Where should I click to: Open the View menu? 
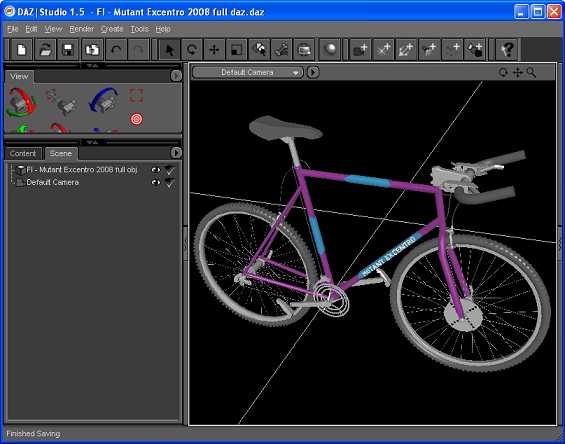click(x=53, y=29)
